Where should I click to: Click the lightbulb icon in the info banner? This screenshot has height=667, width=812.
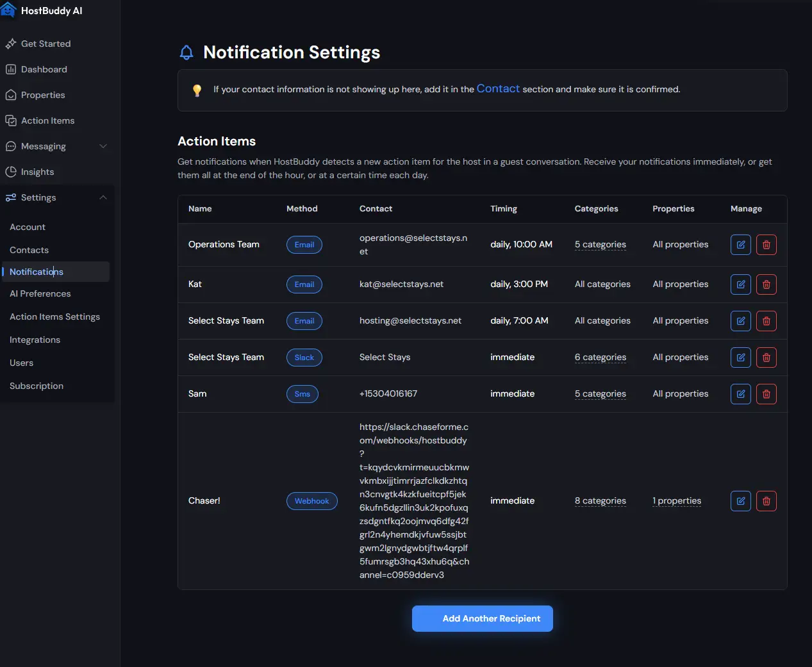click(x=197, y=90)
